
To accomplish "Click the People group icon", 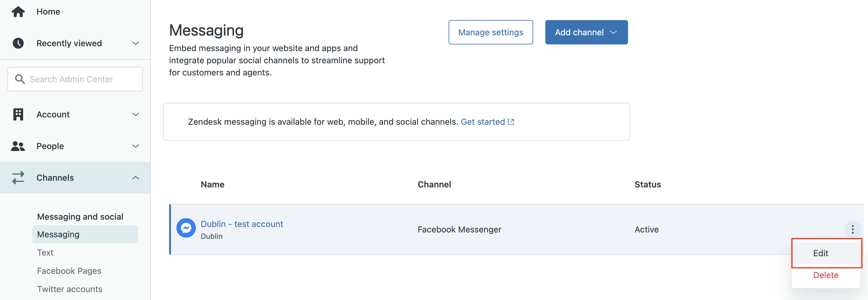I will [18, 146].
